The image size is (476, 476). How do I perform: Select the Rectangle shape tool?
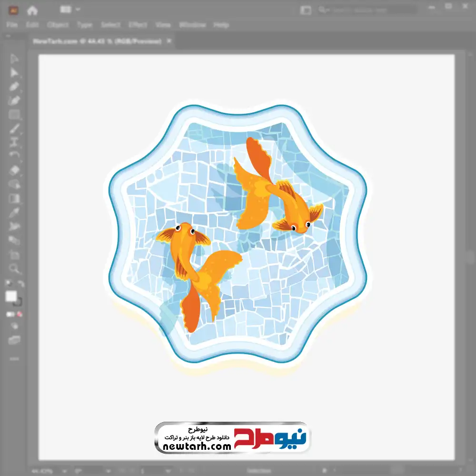(14, 115)
